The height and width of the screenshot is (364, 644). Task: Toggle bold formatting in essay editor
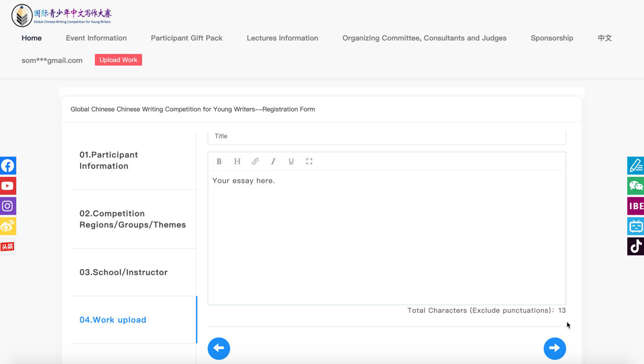point(219,161)
